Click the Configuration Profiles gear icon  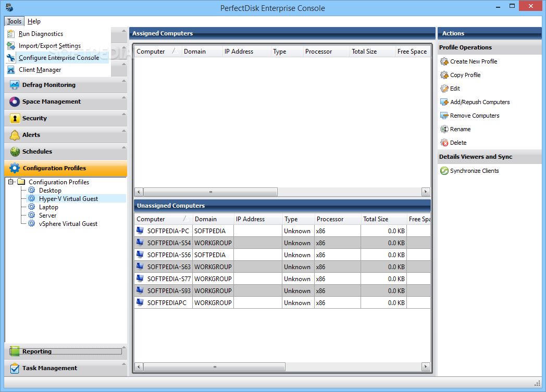click(x=15, y=168)
